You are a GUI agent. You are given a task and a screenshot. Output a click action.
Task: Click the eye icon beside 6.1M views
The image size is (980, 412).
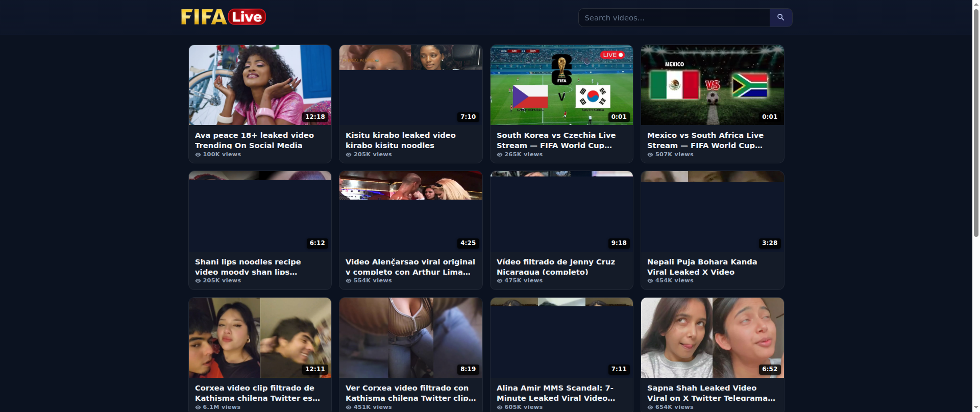pyautogui.click(x=198, y=407)
